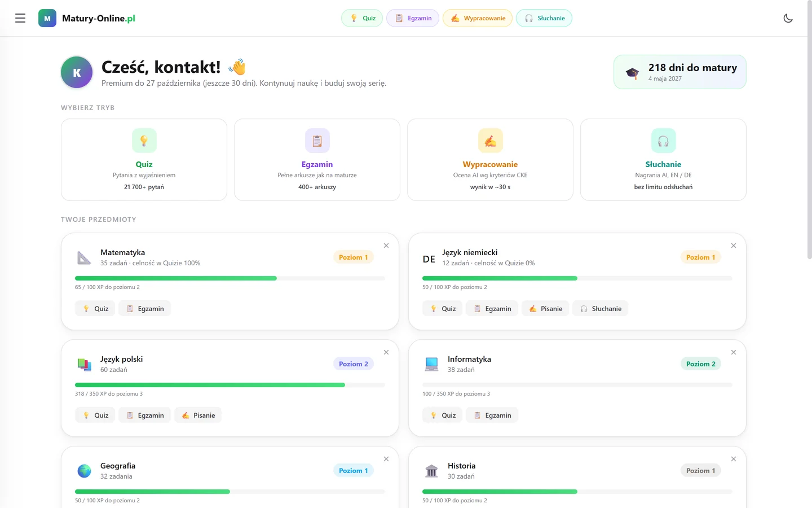Click the Matematyka ruler icon
The width and height of the screenshot is (812, 508).
coord(84,257)
